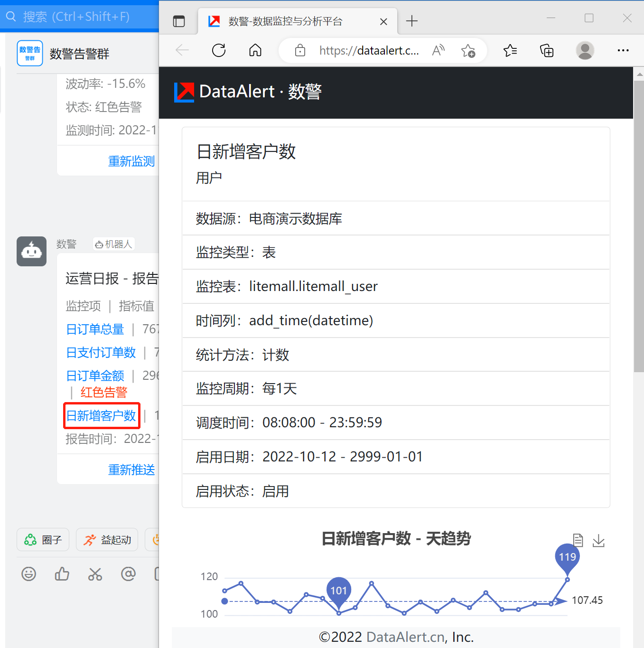Viewport: 644px width, 648px height.
Task: Open the emoji picker in the chat toolbar
Action: coord(28,574)
